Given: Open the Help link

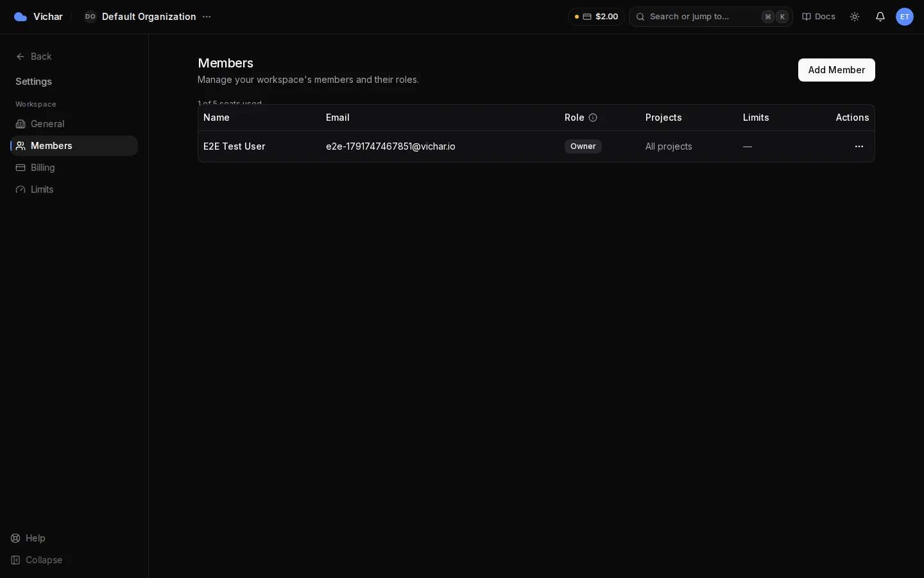Looking at the screenshot, I should click(x=28, y=538).
